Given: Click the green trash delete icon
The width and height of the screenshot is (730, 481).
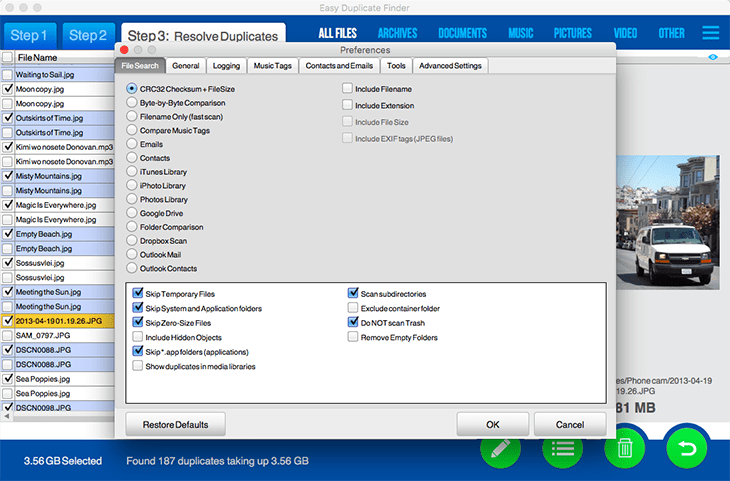Looking at the screenshot, I should coord(624,449).
